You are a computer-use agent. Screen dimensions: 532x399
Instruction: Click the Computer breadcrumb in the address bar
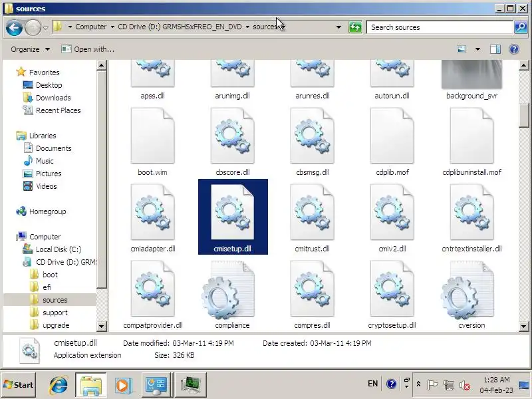coord(91,27)
